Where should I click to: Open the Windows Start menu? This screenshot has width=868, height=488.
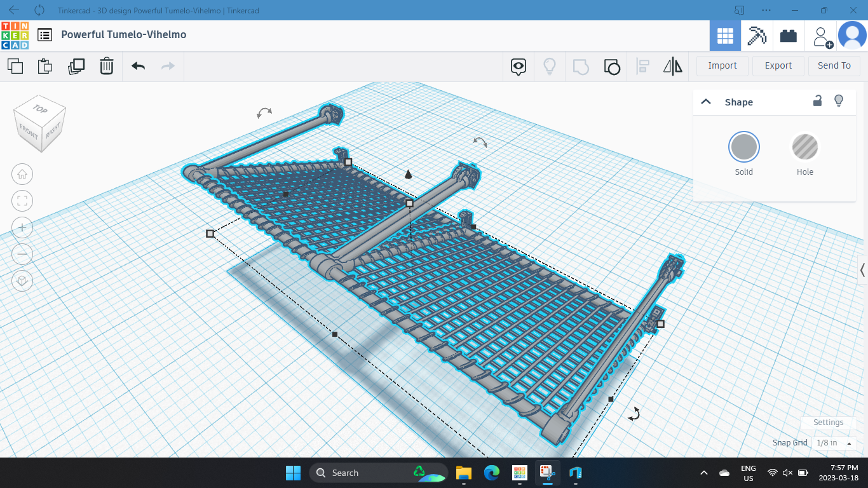click(x=293, y=473)
